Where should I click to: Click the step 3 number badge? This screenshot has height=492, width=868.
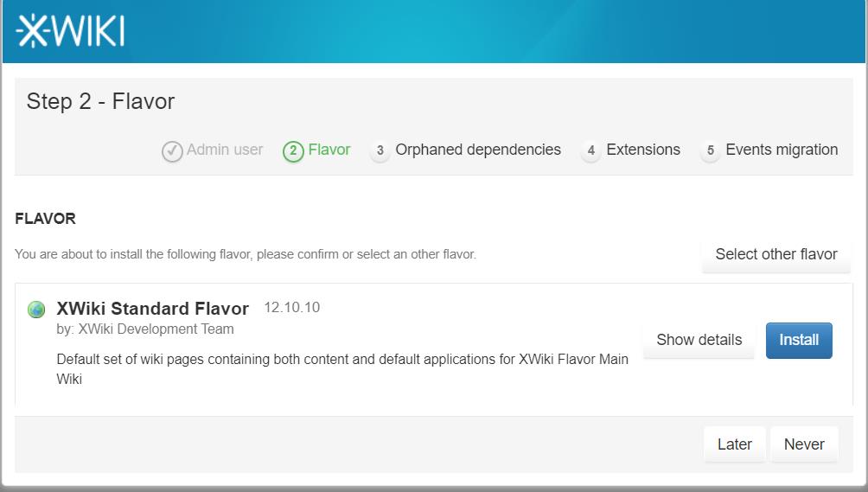380,150
